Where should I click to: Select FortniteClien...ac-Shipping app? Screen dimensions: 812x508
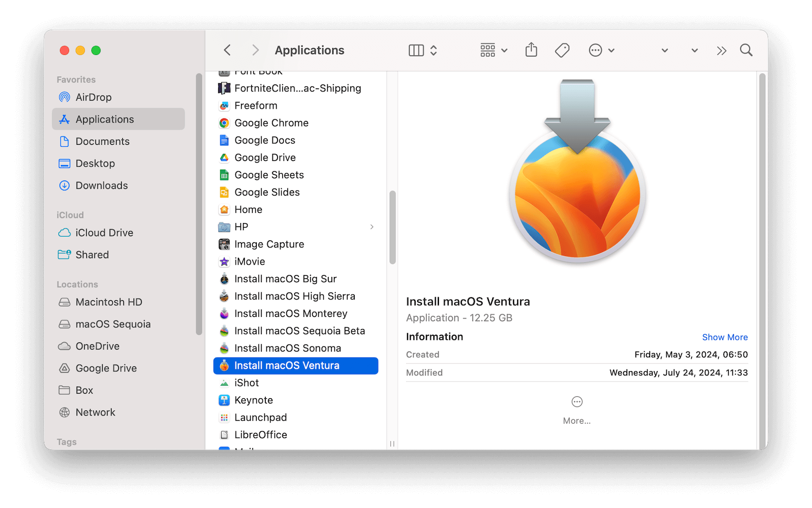pos(296,88)
